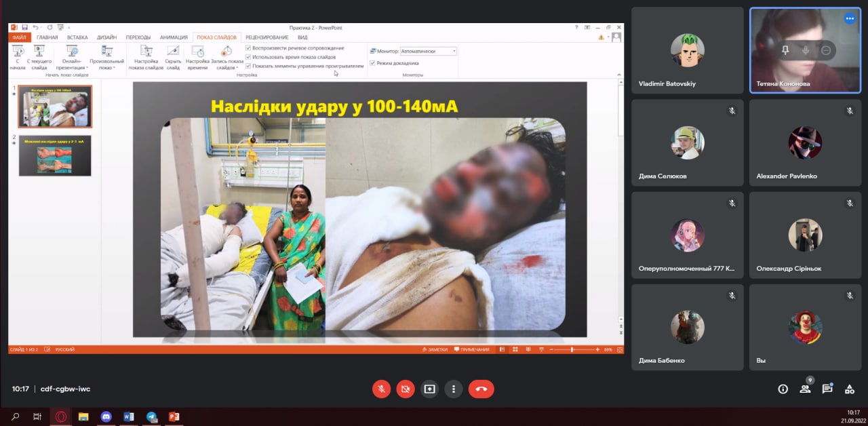Pin Тетяна Кононова's video tile

click(785, 50)
